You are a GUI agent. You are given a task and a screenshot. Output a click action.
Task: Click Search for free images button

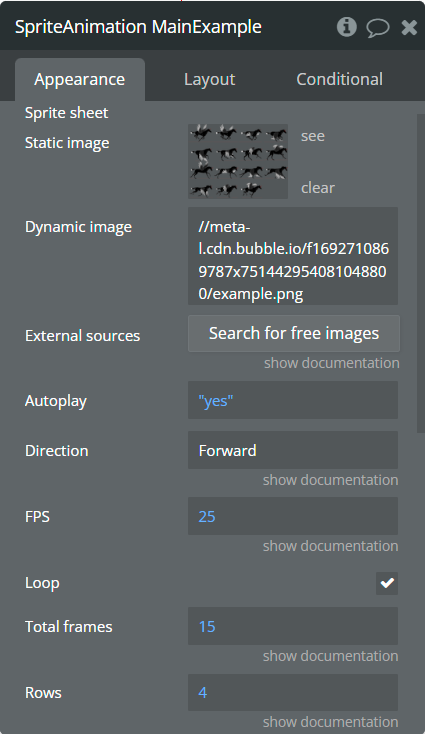tap(294, 333)
